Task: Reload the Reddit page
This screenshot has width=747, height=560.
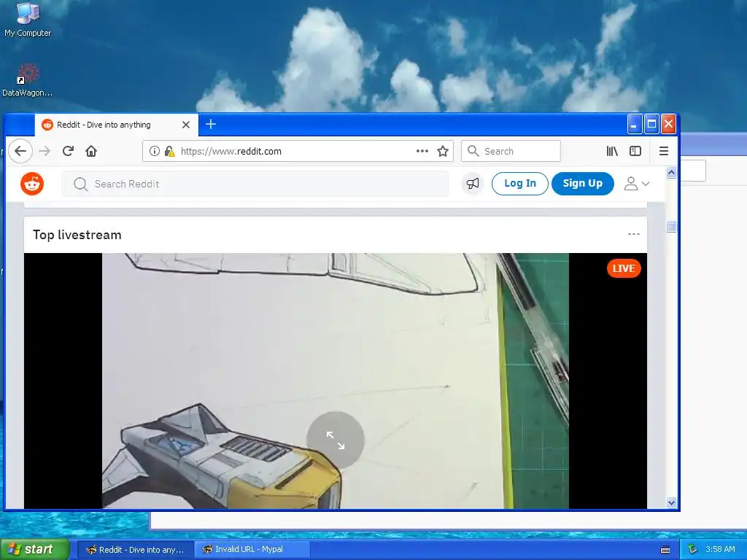Action: 68,151
